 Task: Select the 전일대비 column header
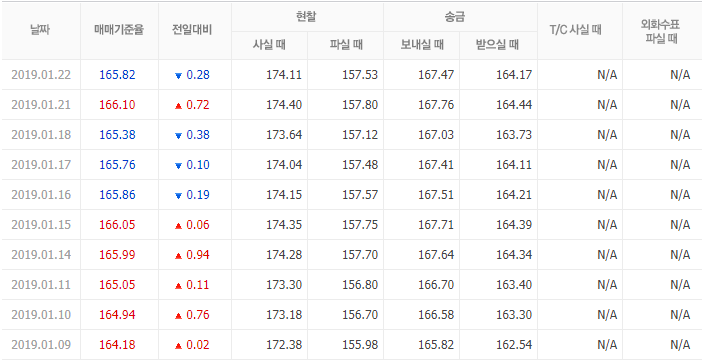[x=192, y=30]
